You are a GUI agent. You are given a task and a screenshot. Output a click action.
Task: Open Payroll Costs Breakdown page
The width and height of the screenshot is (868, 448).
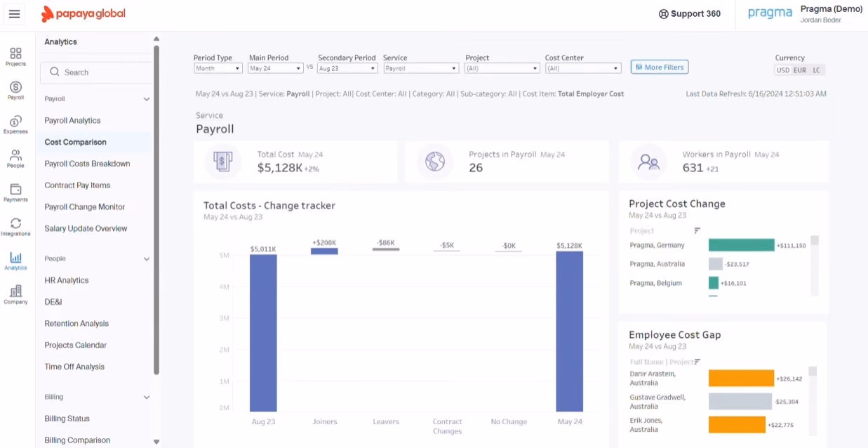point(87,164)
